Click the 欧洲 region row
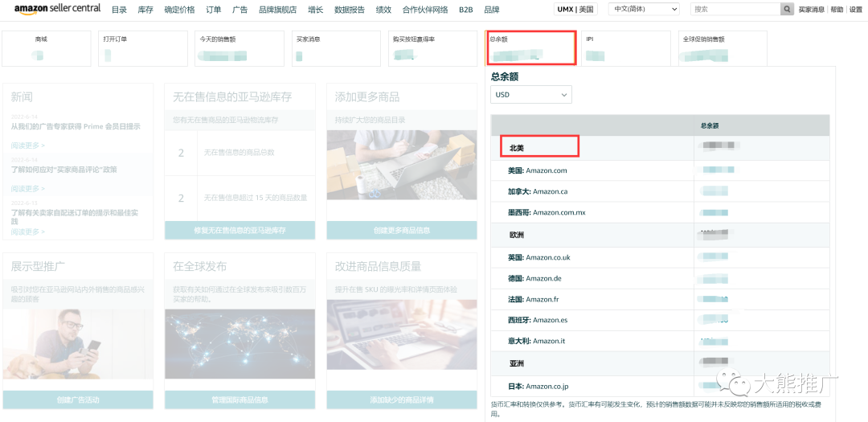The height and width of the screenshot is (422, 868). (x=660, y=236)
